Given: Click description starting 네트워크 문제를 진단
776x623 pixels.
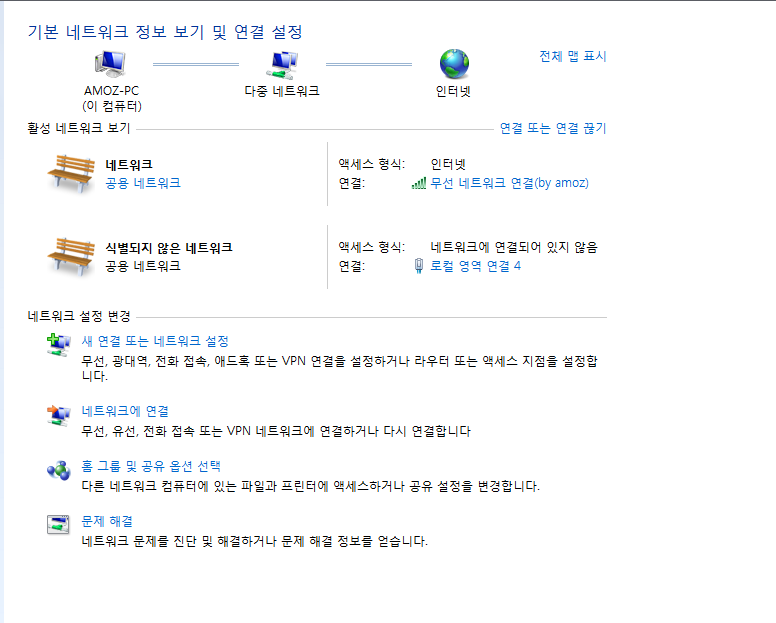Looking at the screenshot, I should (254, 541).
